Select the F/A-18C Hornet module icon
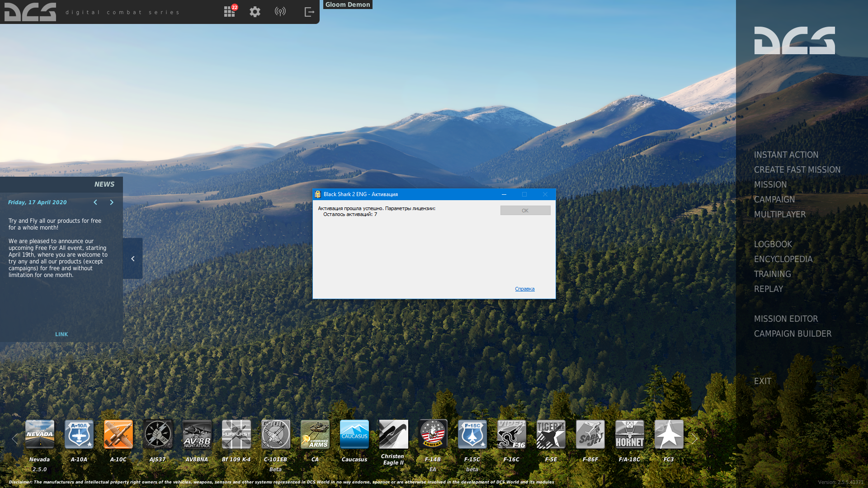868x488 pixels. 630,434
